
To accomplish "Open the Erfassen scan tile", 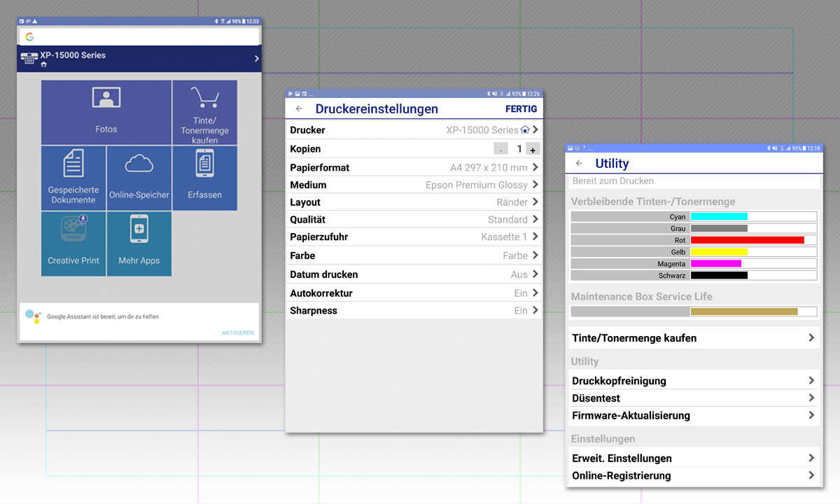I will coord(204,178).
